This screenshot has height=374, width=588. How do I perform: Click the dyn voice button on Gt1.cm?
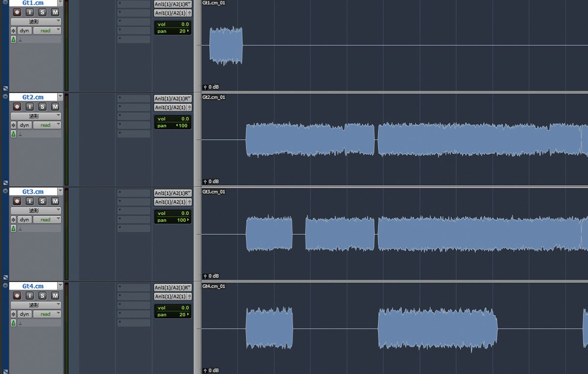(25, 30)
